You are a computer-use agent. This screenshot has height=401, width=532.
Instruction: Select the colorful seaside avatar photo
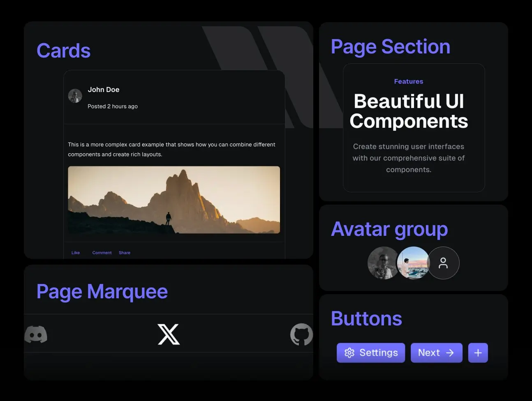click(x=413, y=263)
